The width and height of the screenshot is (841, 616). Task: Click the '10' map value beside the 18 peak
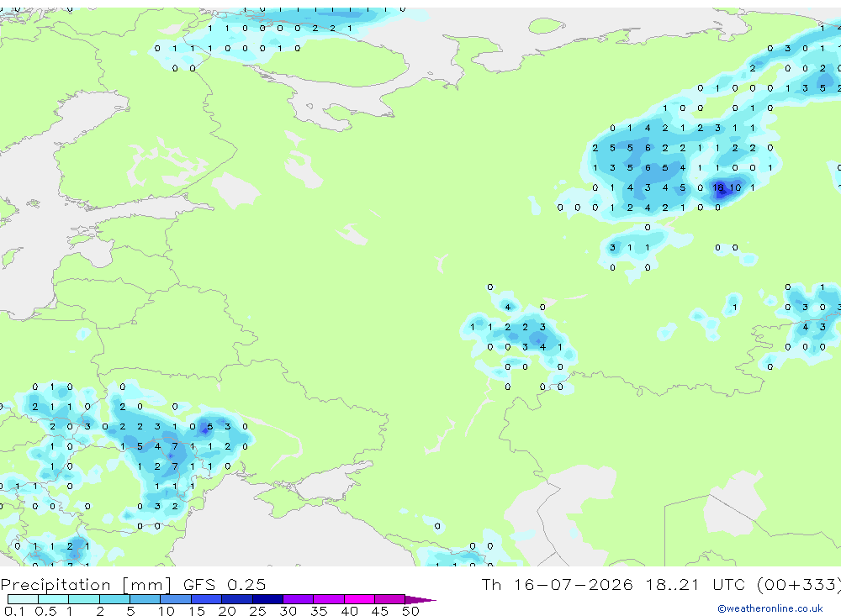coord(735,187)
